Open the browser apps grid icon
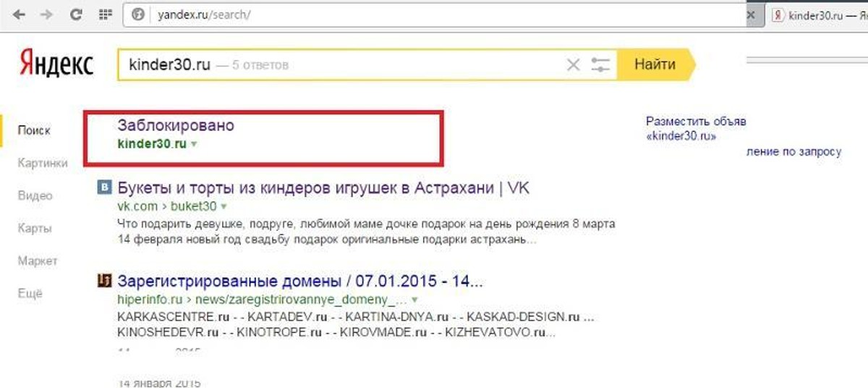The image size is (868, 388). 106,14
